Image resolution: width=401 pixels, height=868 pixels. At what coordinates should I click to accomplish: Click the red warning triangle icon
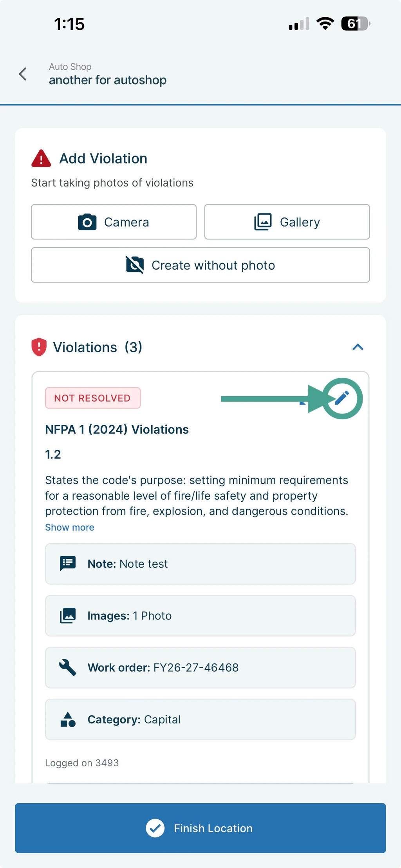tap(41, 158)
